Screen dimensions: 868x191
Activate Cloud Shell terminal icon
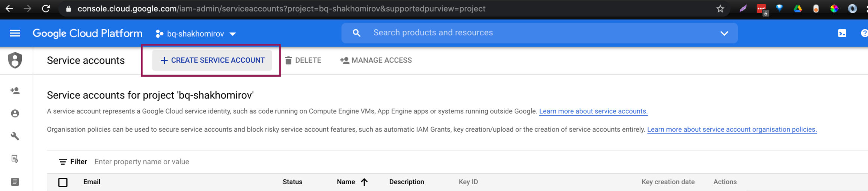click(842, 33)
